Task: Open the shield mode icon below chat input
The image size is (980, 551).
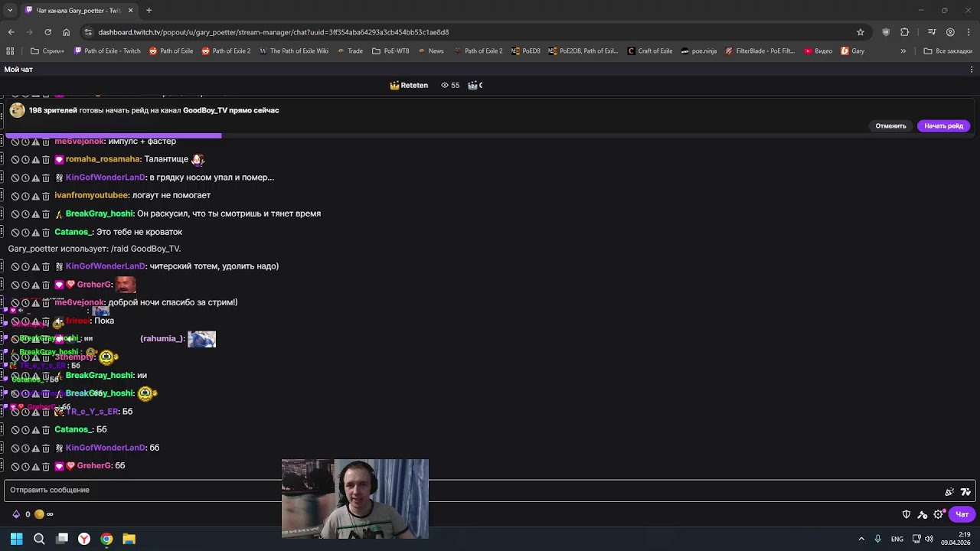Action: point(906,514)
